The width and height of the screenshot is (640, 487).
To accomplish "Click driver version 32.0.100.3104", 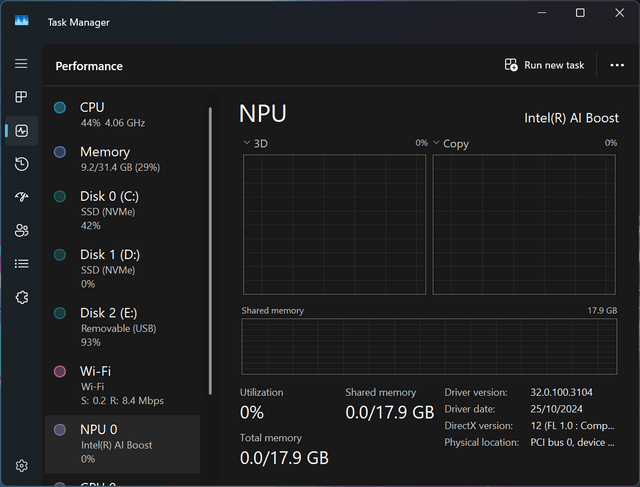I will [x=561, y=392].
